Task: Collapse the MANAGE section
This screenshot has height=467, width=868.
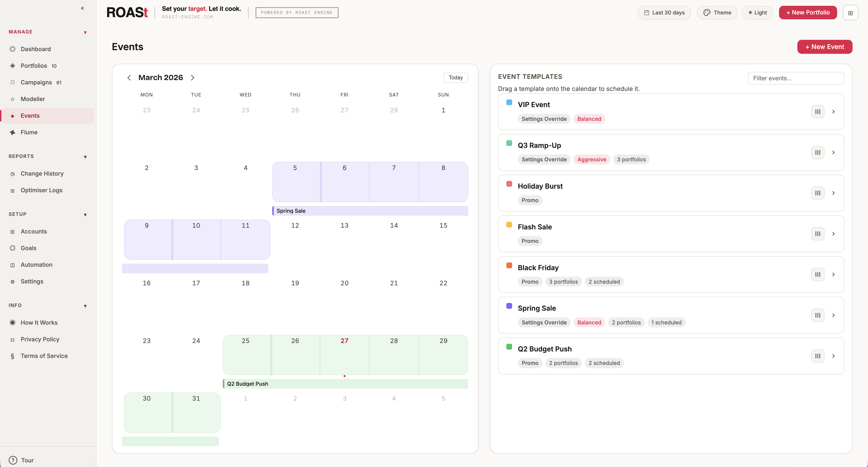Action: click(x=85, y=32)
